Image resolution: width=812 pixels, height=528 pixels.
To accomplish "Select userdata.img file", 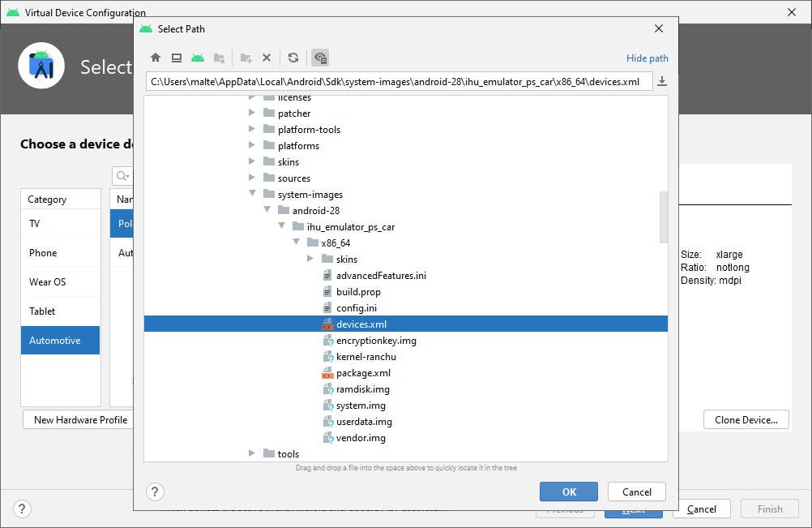I will click(x=364, y=422).
